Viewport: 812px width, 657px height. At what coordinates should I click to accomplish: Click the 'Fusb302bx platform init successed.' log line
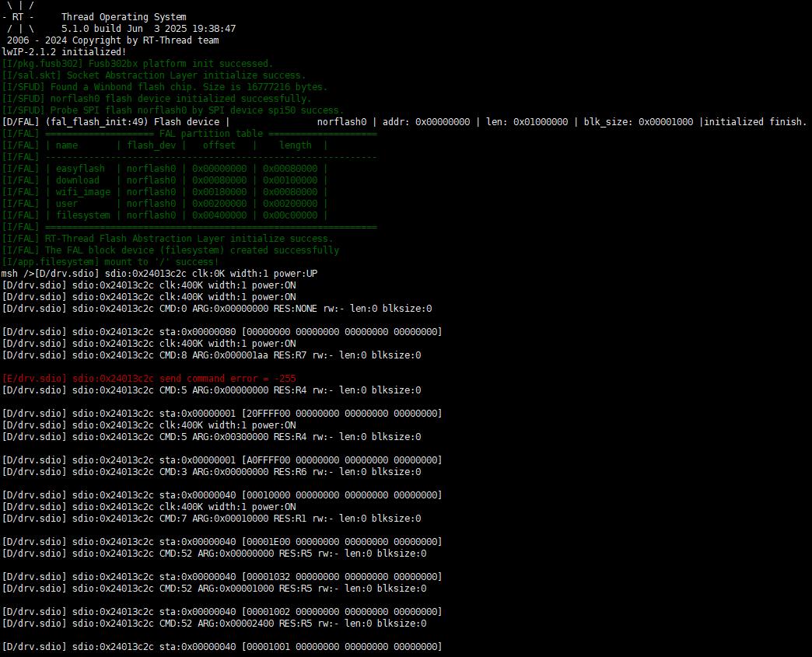click(137, 64)
